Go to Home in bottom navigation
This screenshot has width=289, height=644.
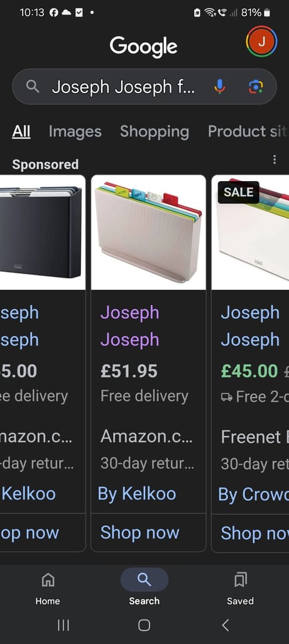click(48, 589)
